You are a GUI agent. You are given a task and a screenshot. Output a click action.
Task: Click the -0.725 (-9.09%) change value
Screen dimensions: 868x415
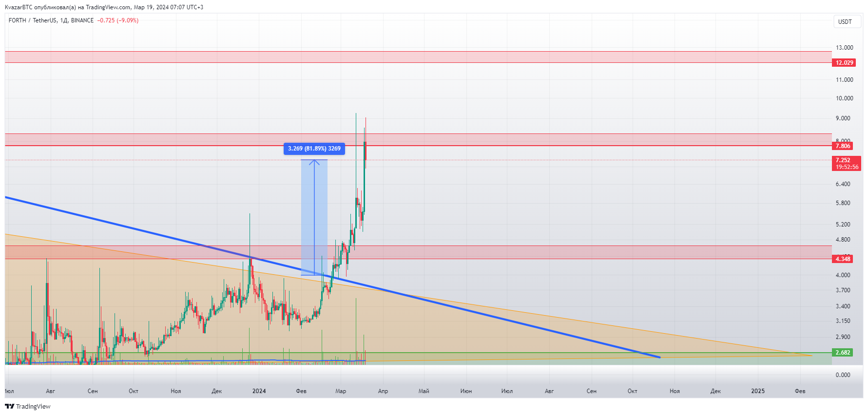(x=118, y=20)
